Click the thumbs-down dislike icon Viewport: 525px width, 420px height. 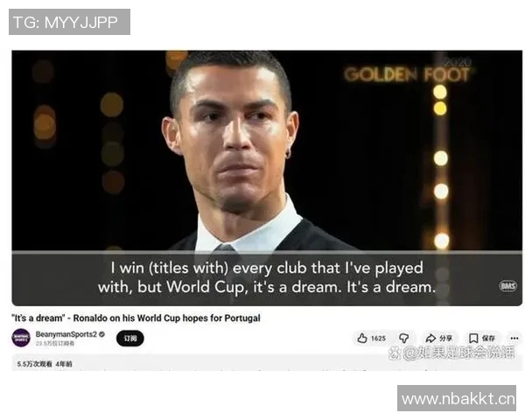click(x=403, y=339)
